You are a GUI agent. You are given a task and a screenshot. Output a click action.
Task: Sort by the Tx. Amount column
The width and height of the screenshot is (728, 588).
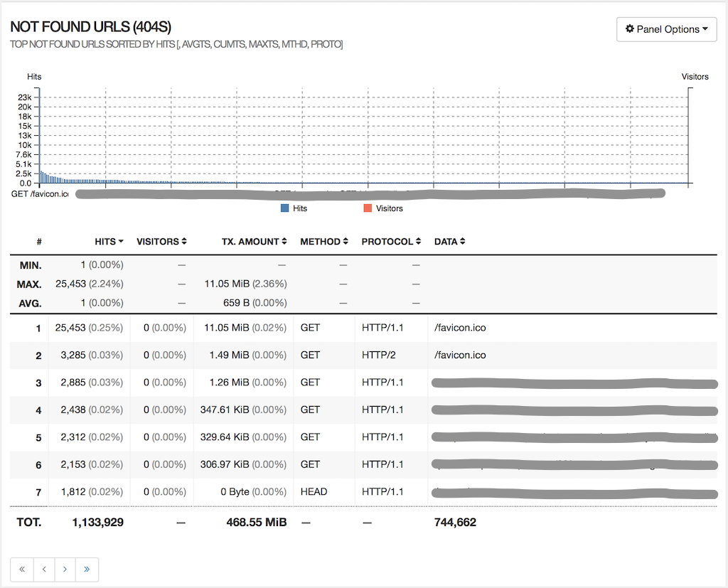(254, 242)
